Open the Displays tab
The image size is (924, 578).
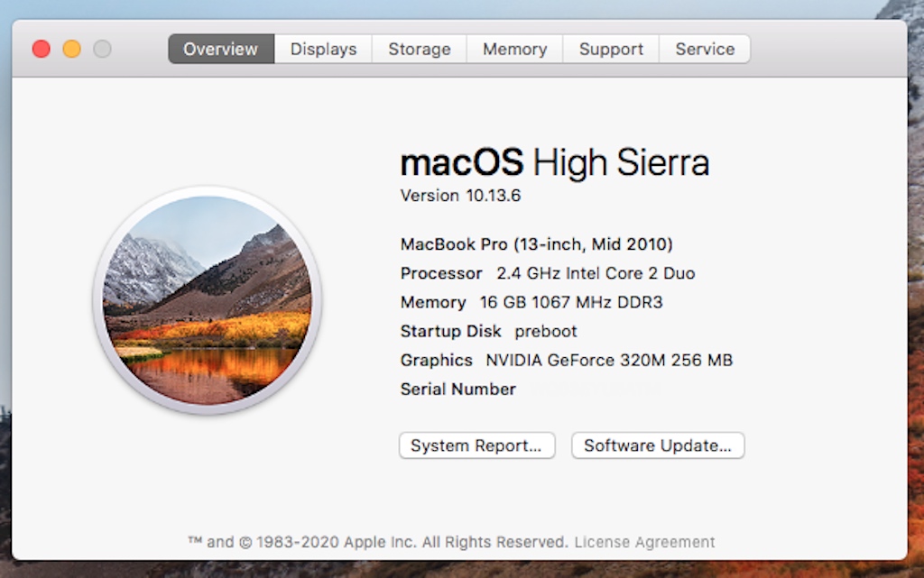click(323, 49)
